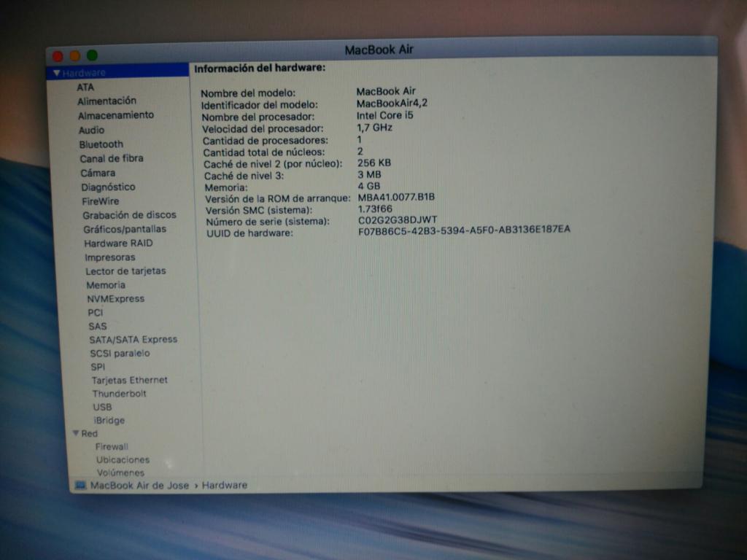Image resolution: width=747 pixels, height=560 pixels.
Task: Close the window with the red button
Action: pos(58,56)
